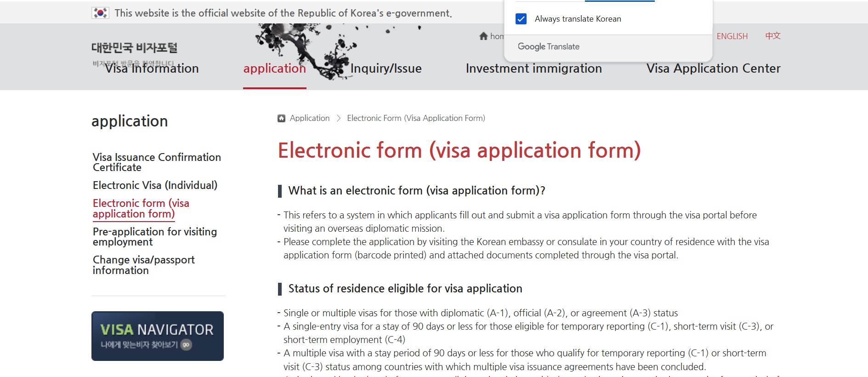Click heading What is an electronic form

coord(416,191)
